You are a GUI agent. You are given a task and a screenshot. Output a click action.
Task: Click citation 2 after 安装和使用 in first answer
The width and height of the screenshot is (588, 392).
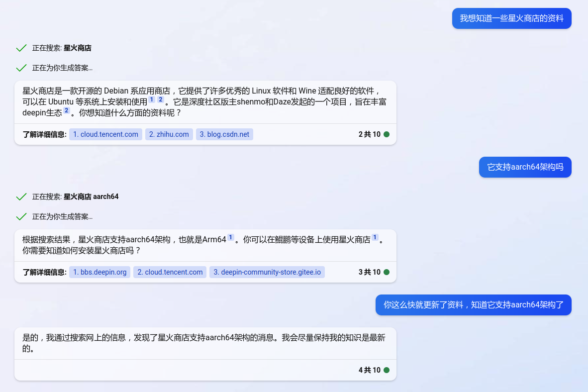161,99
